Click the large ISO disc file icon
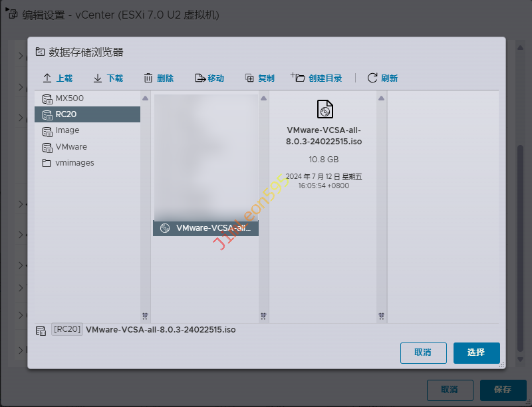The height and width of the screenshot is (407, 532). [x=325, y=109]
